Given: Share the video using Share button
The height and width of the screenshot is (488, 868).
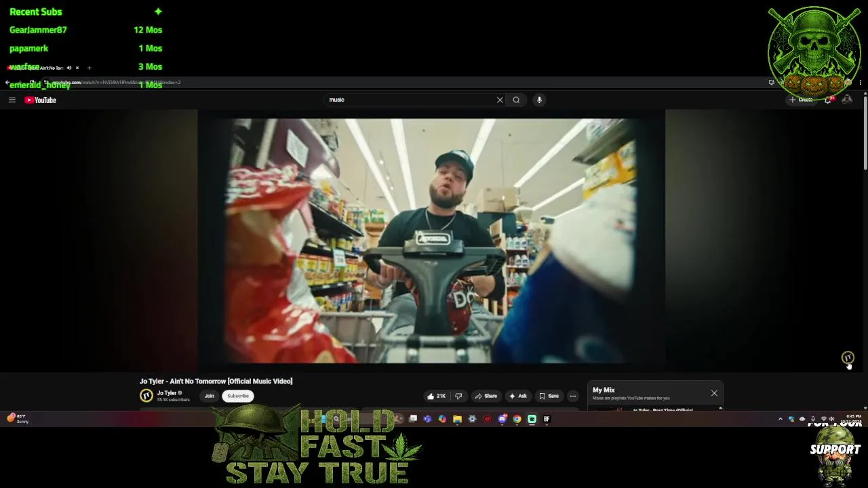Looking at the screenshot, I should (486, 396).
